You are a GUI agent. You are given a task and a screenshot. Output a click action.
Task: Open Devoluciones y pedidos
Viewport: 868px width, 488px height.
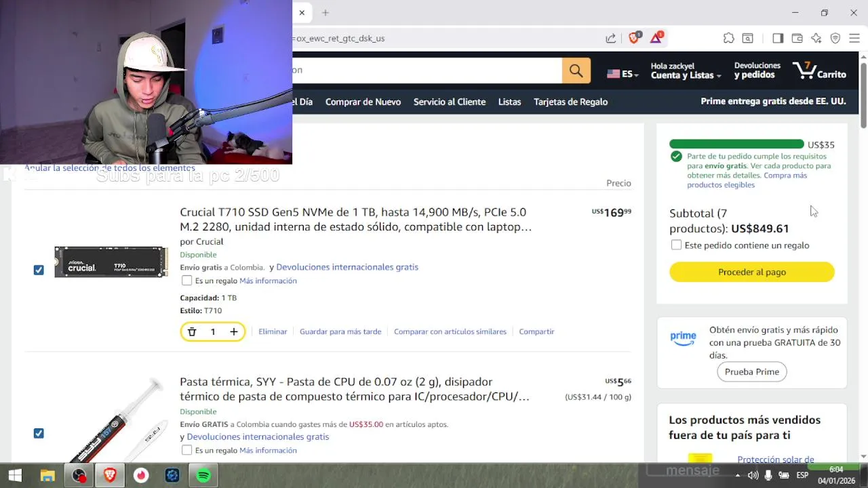pos(757,70)
